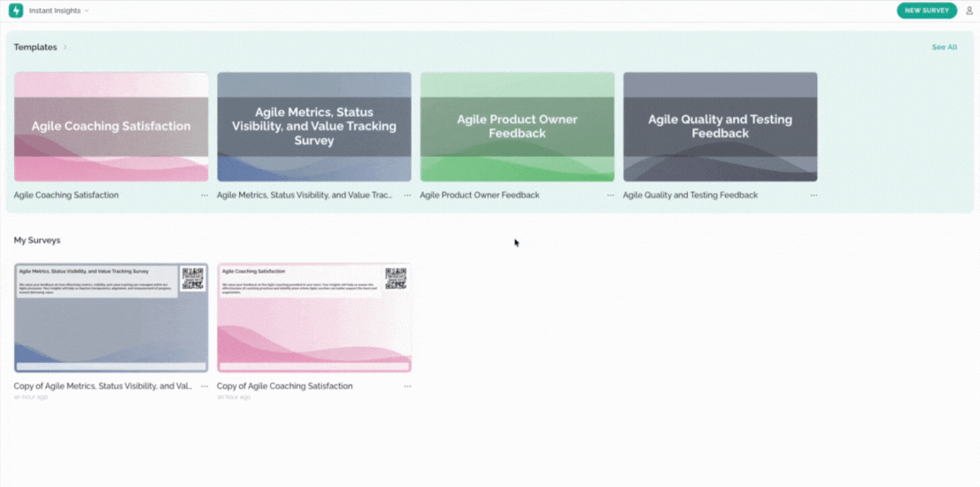Open the user account profile icon
Viewport: 980px width, 487px height.
click(968, 11)
